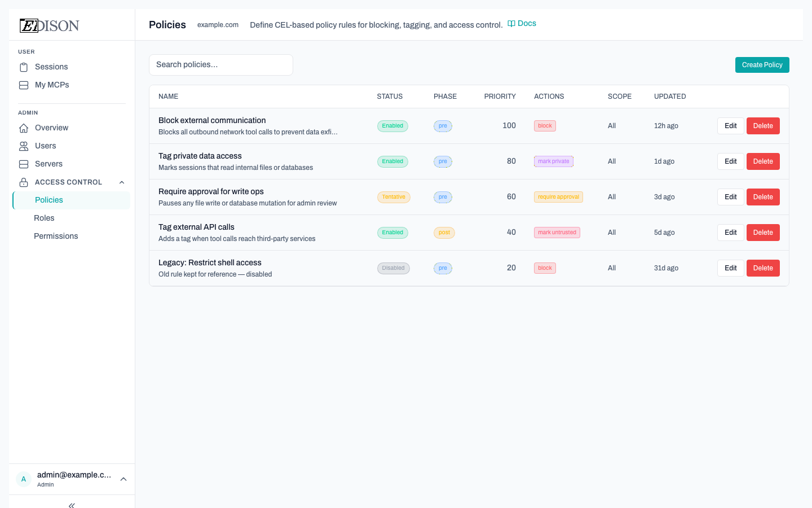Screen dimensions: 812x508
Task: Edit the Tag external API calls policy
Action: (730, 232)
